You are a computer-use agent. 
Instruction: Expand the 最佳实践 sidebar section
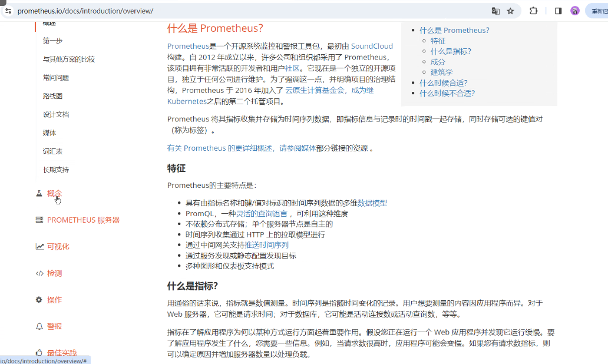point(62,353)
